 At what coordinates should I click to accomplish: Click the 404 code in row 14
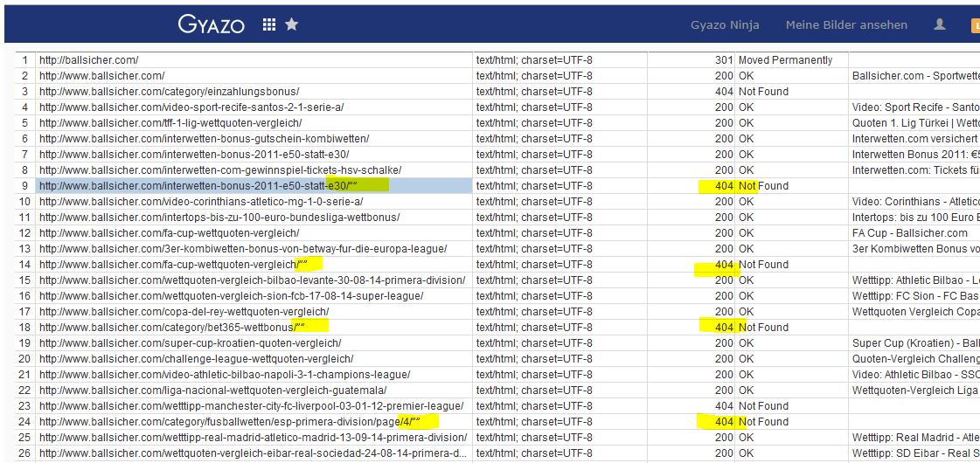pyautogui.click(x=724, y=265)
